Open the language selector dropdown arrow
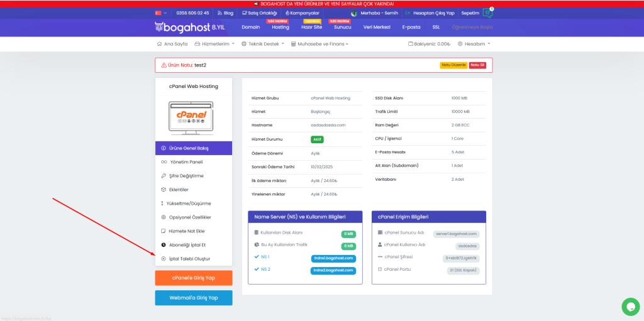This screenshot has width=644, height=321. pos(165,13)
